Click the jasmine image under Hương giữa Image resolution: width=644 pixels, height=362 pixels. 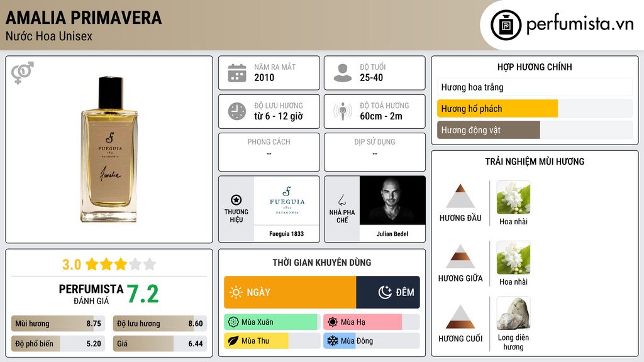point(513,258)
